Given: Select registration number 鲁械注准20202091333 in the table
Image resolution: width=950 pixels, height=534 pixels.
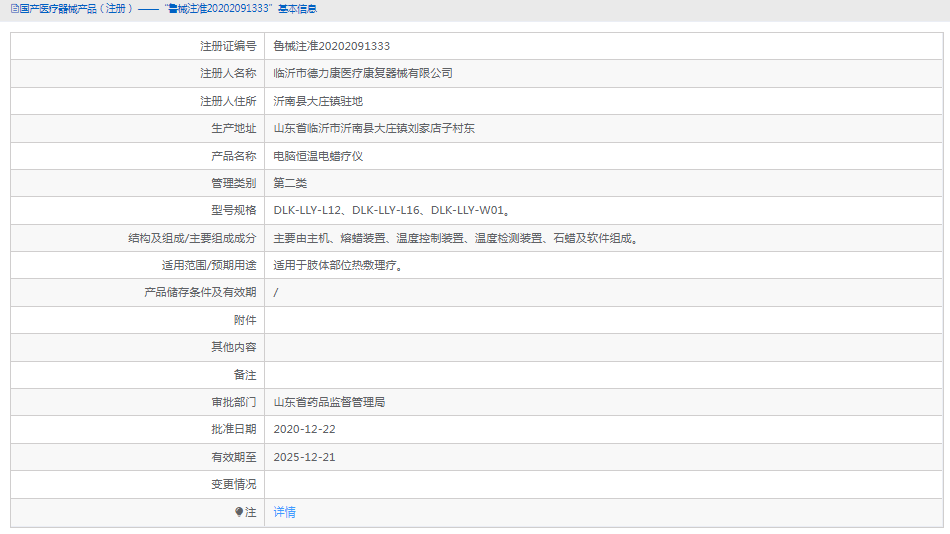Looking at the screenshot, I should click(x=331, y=46).
